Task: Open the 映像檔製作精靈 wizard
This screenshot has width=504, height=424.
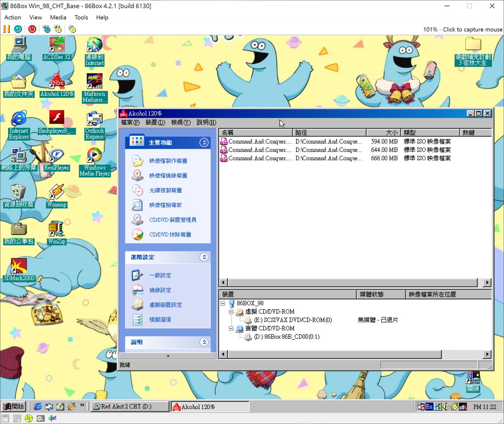Action: (168, 161)
